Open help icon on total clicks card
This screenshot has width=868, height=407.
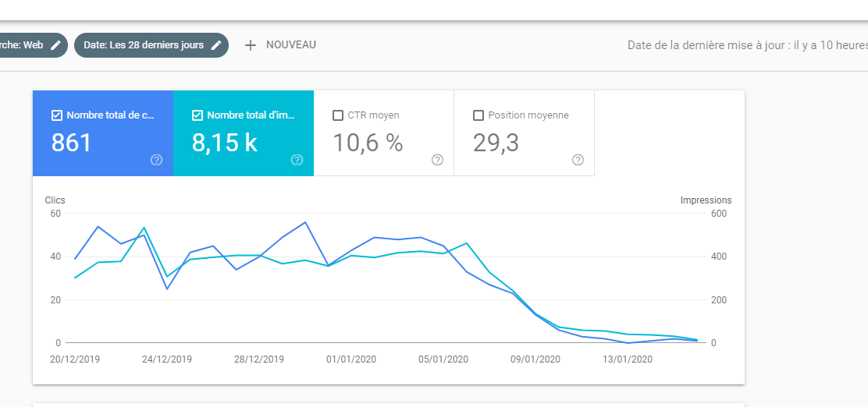(157, 160)
